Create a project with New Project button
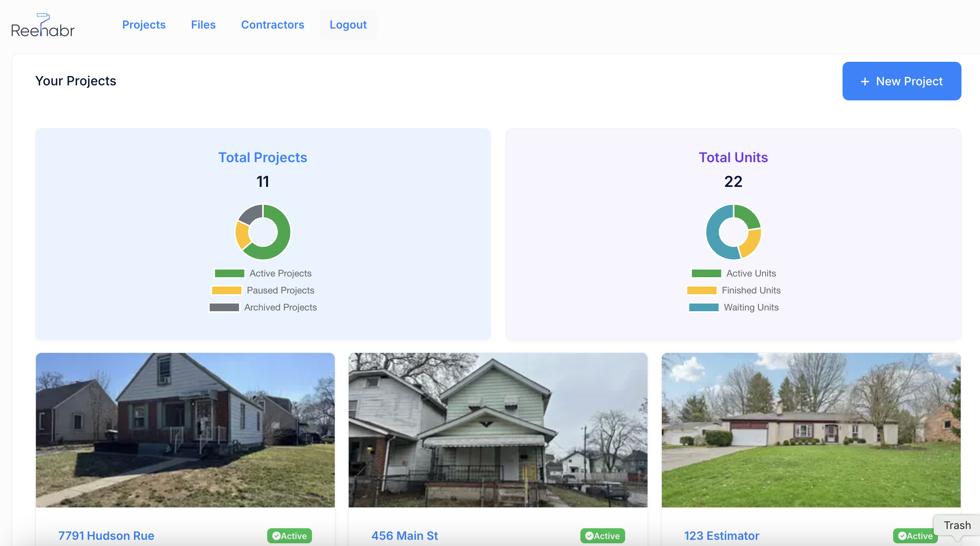Viewport: 980px width, 546px height. [902, 81]
